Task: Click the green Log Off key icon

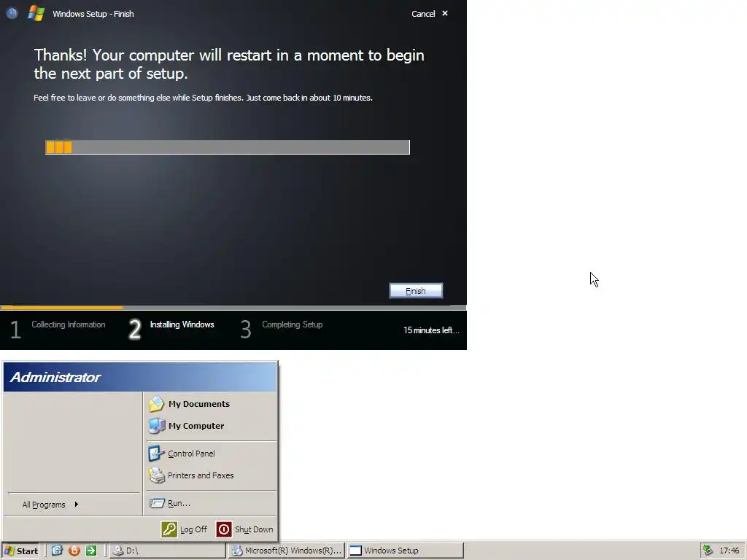Action: tap(169, 529)
